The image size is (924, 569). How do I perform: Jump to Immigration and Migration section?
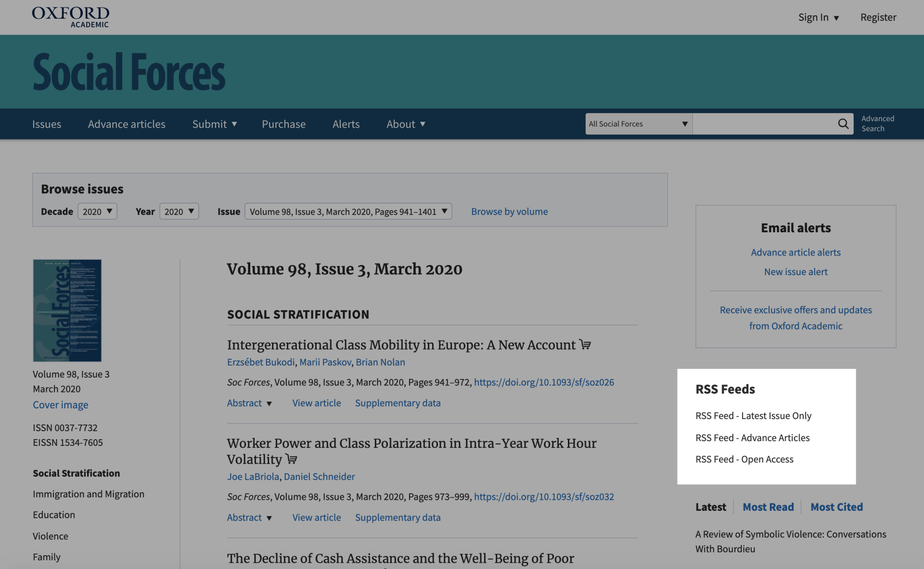click(x=89, y=494)
